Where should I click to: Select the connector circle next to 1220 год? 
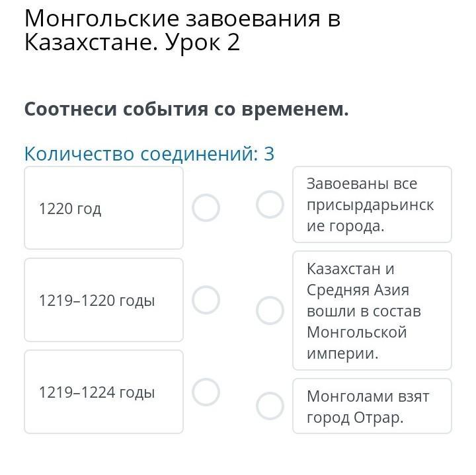click(x=206, y=207)
